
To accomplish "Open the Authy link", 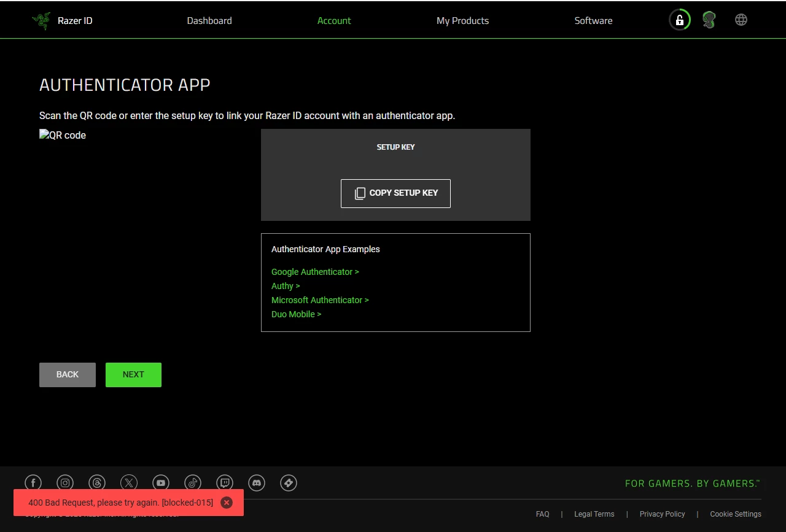I will click(x=286, y=286).
